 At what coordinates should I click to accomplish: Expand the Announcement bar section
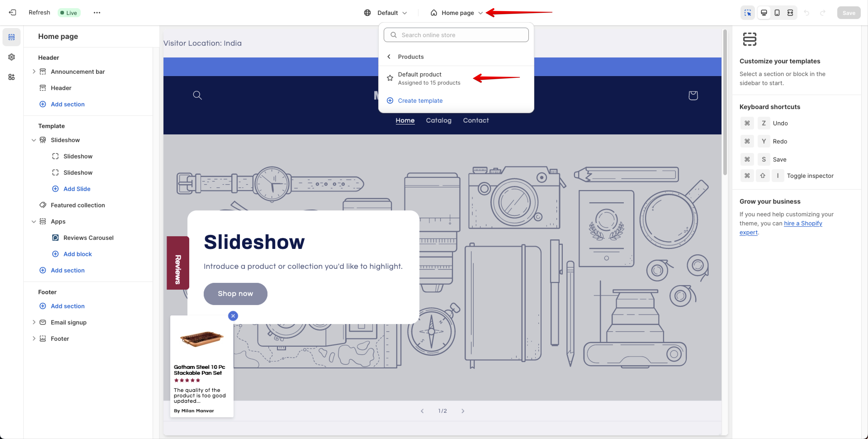click(x=34, y=72)
